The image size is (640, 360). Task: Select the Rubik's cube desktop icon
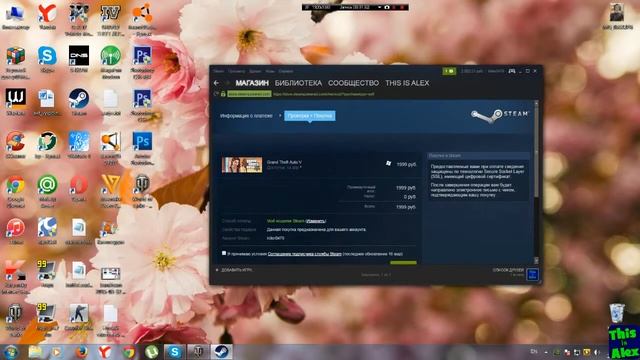click(16, 61)
